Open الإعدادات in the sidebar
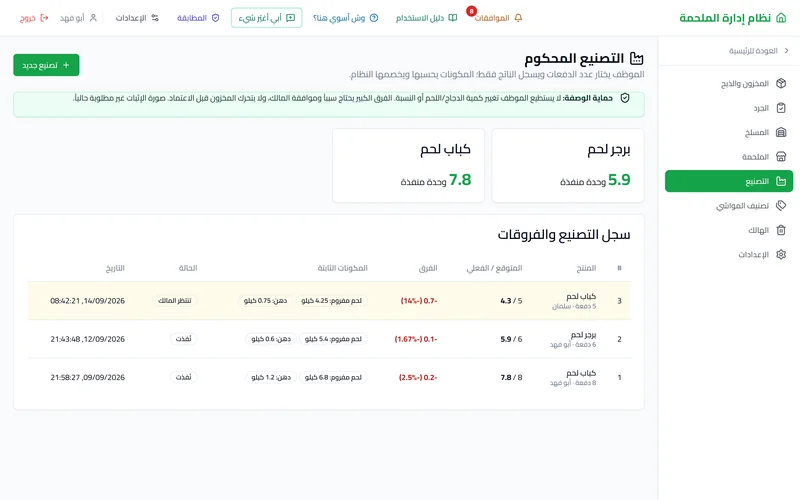Viewport: 800px width, 500px height. (x=729, y=254)
